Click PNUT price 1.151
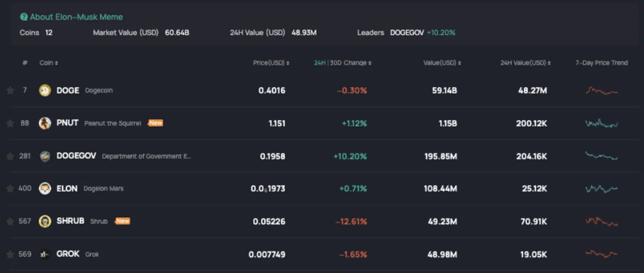Screen dimensions: 644x273 (x=277, y=123)
